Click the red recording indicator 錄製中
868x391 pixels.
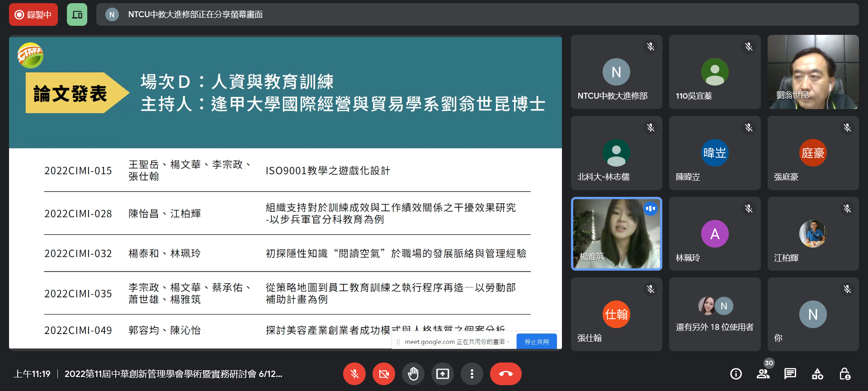coord(33,14)
